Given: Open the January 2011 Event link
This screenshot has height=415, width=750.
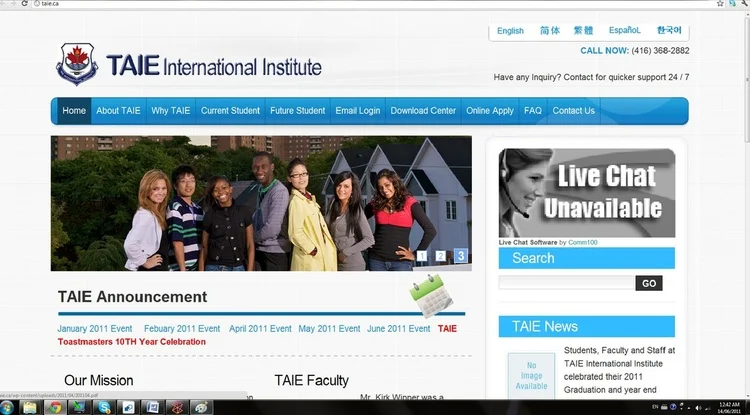Looking at the screenshot, I should [x=95, y=329].
